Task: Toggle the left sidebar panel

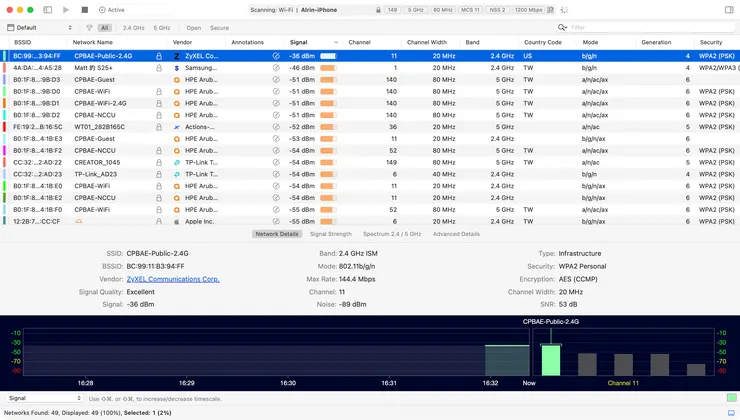Action: pos(47,10)
